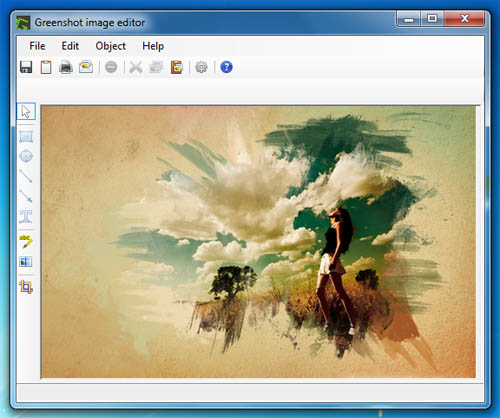Screen dimensions: 500x418
Task: Click the Paste clipboard icon
Action: click(x=177, y=67)
